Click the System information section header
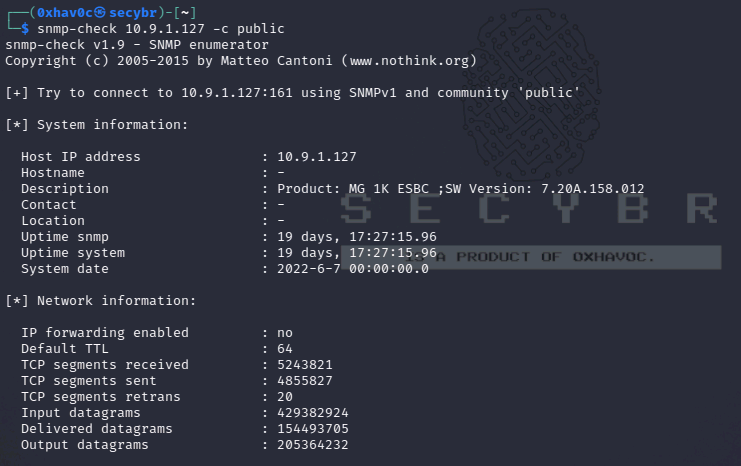741x466 pixels. (96, 125)
